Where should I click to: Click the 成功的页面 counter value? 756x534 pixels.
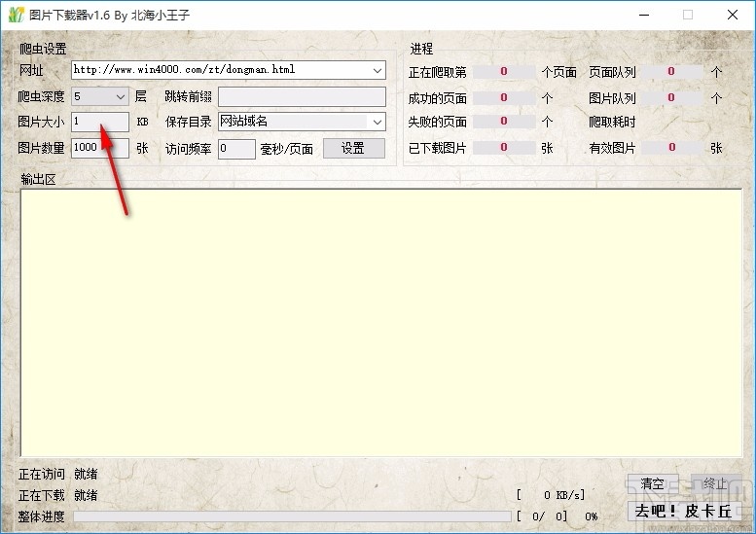pyautogui.click(x=503, y=98)
